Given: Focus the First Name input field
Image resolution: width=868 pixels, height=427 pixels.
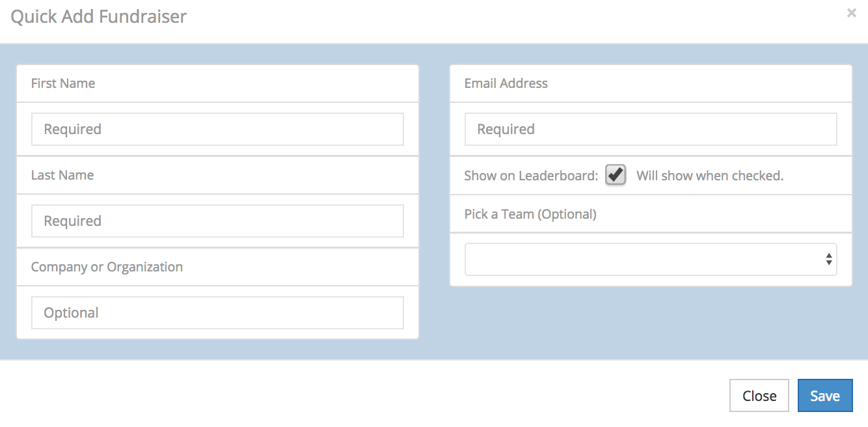Looking at the screenshot, I should (x=217, y=130).
